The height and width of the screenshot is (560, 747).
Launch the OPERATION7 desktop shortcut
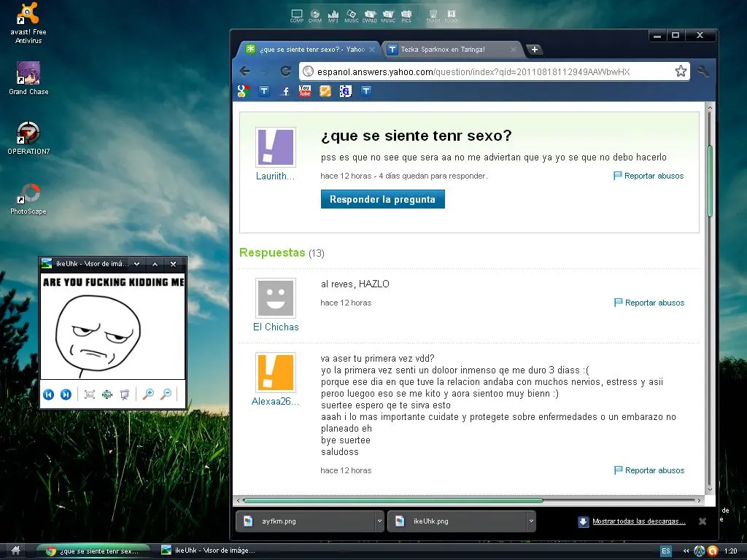click(28, 138)
